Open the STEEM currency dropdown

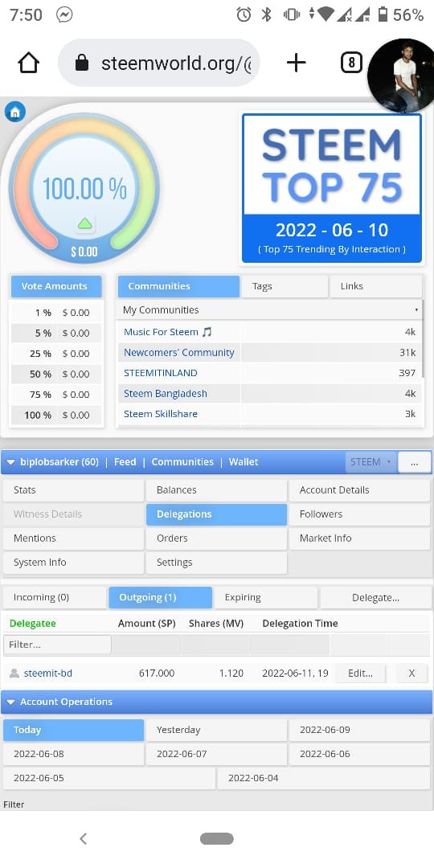371,461
